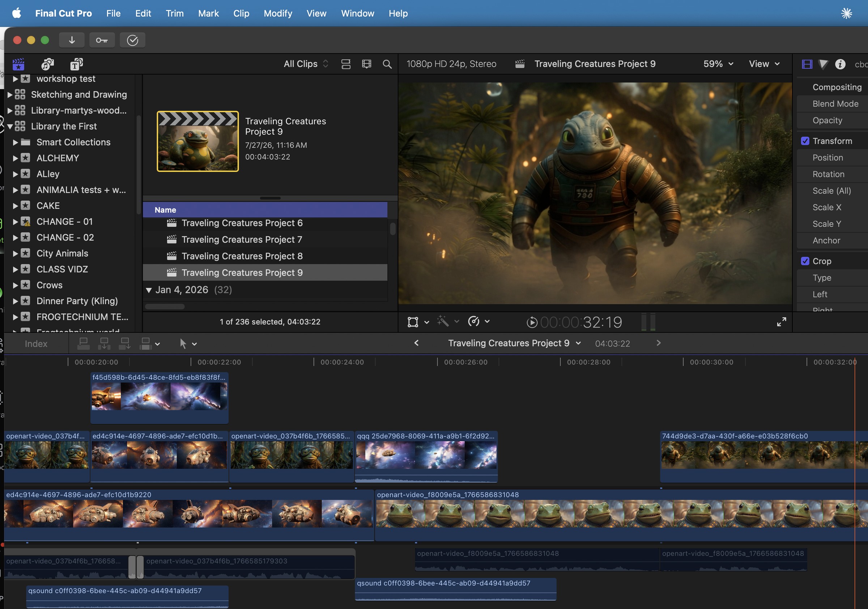Expand the Smart Collections folder

tap(16, 142)
